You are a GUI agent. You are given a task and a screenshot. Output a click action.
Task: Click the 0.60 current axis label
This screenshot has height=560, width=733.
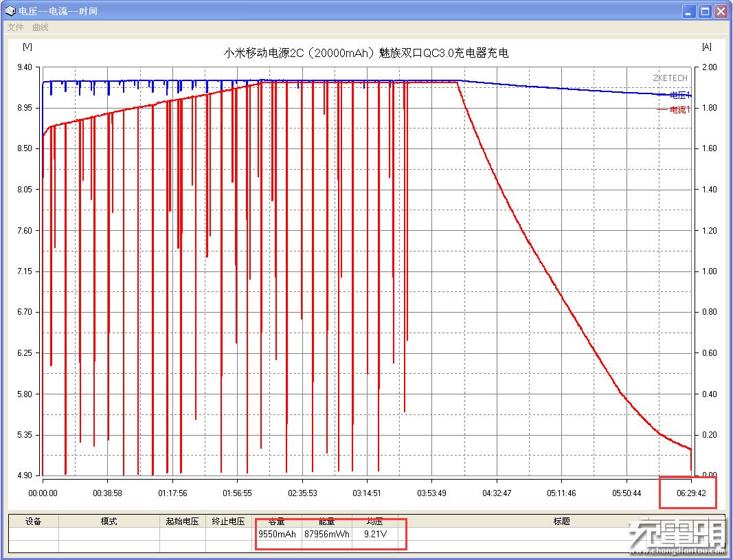click(709, 353)
